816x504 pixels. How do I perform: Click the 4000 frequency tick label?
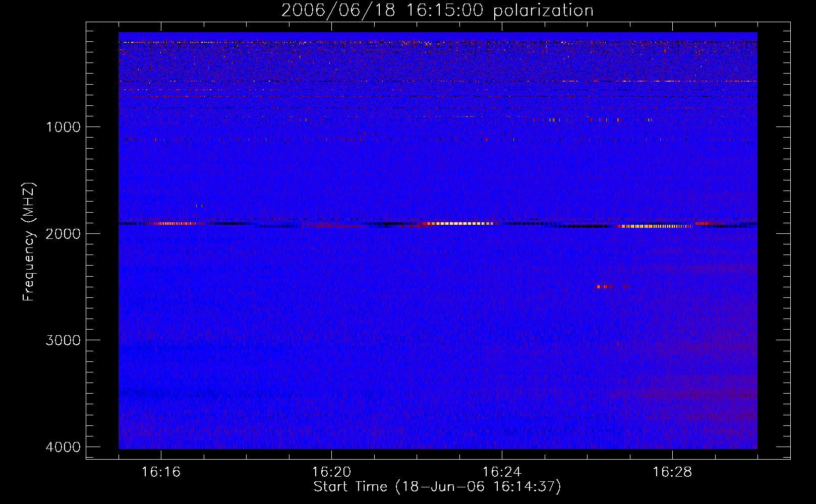[x=63, y=447]
